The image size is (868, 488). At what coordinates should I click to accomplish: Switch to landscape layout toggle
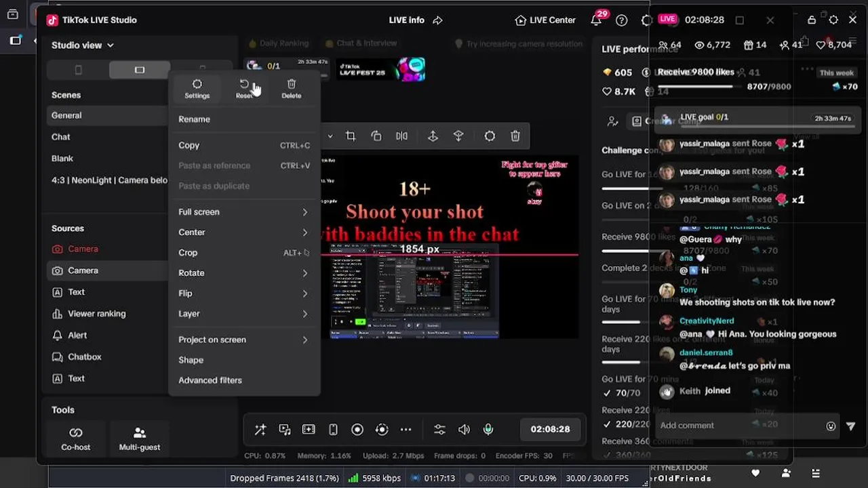click(x=139, y=70)
